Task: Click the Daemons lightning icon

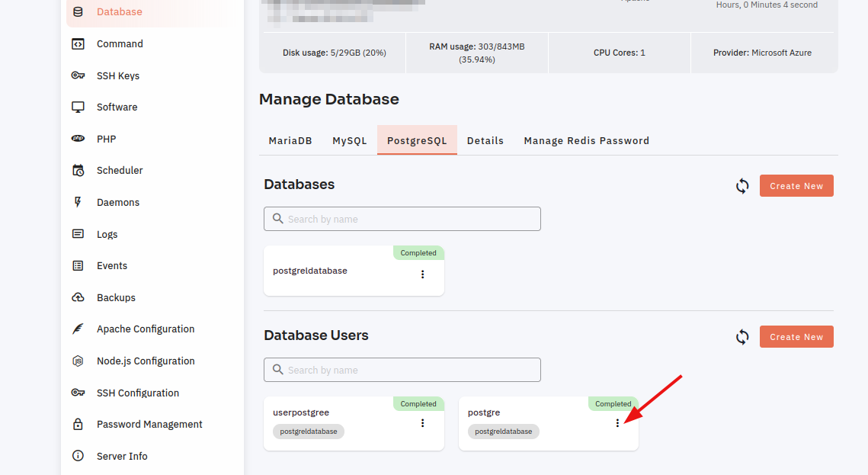Action: tap(78, 202)
